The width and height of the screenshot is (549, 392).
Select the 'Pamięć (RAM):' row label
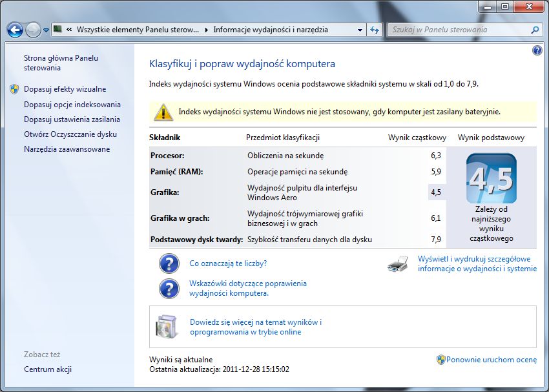pyautogui.click(x=177, y=172)
